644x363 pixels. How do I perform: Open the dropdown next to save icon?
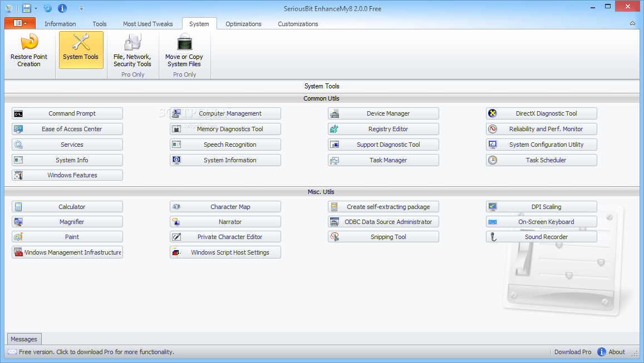click(36, 8)
